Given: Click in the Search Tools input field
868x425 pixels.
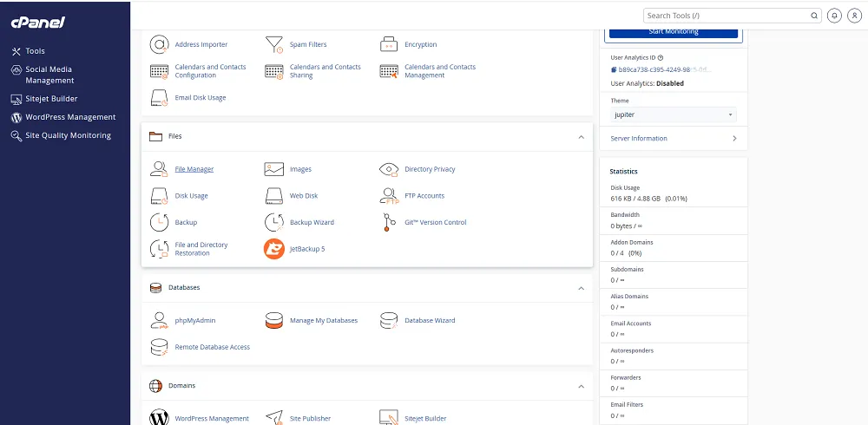Looking at the screenshot, I should [x=727, y=16].
